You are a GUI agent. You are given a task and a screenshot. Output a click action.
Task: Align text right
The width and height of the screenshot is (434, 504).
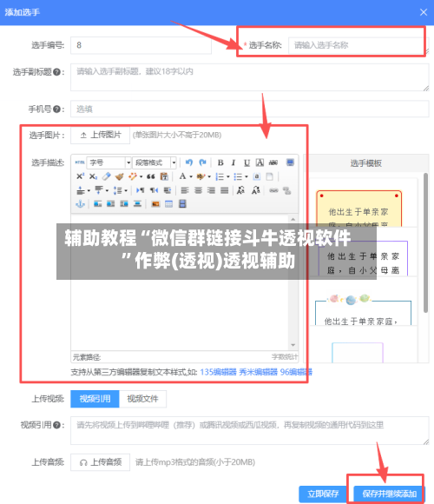coord(211,190)
